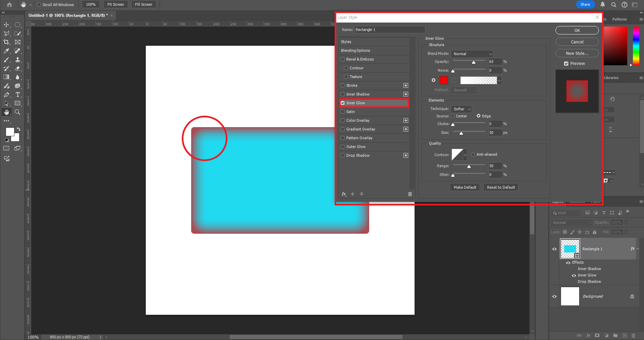Collapse Rectangle 1 layer effects list
The width and height of the screenshot is (644, 340).
click(x=638, y=249)
